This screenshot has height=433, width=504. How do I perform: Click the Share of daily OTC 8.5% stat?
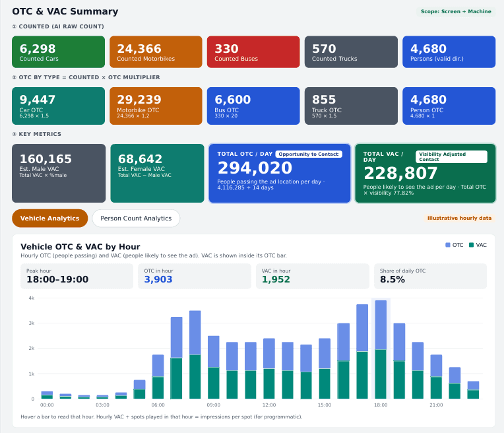pos(430,276)
